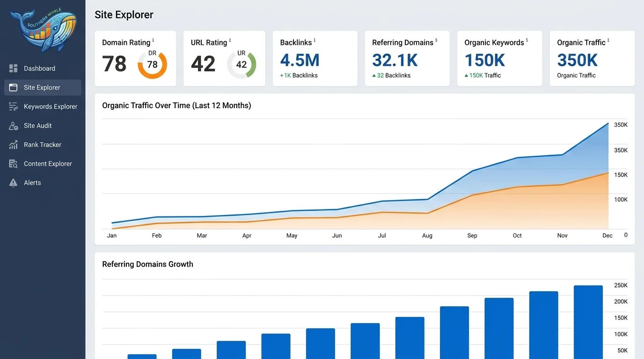The width and height of the screenshot is (644, 359).
Task: Open Dashboard via its grid icon
Action: pos(13,68)
